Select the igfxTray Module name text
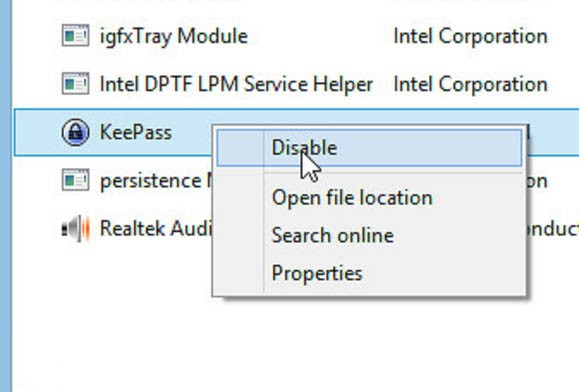Image resolution: width=579 pixels, height=392 pixels. click(x=174, y=37)
